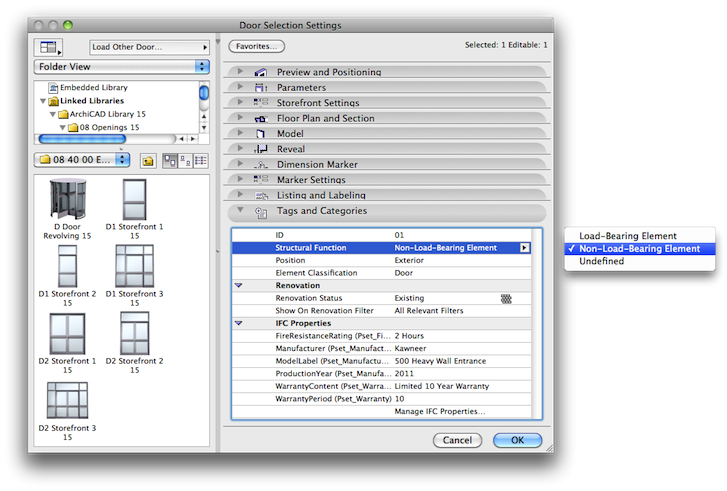This screenshot has width=727, height=491.
Task: Click the Renovation Status hatch icon
Action: 506,299
